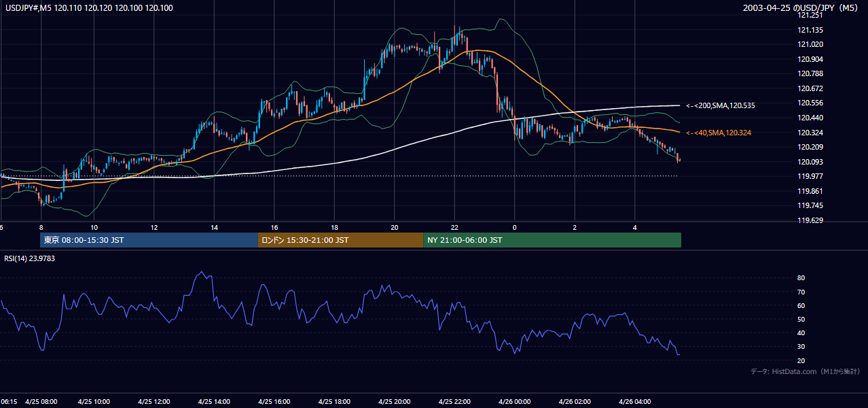Click the RSI 50 level label

[801, 319]
